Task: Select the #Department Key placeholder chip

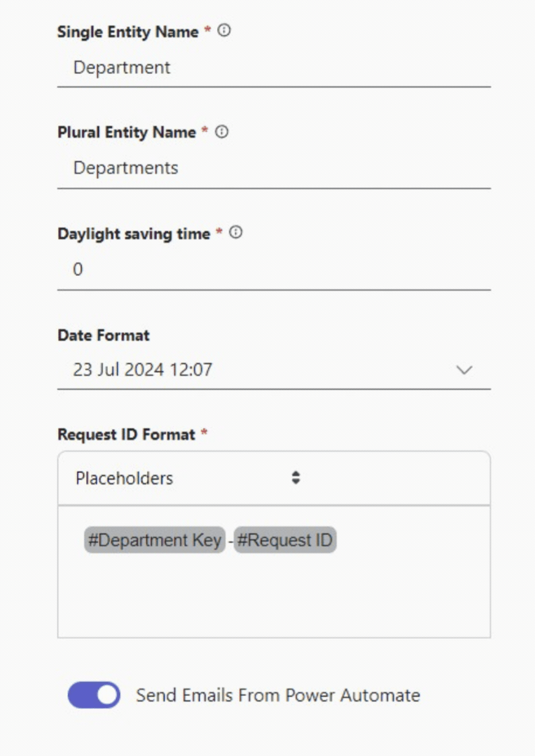Action: point(154,540)
